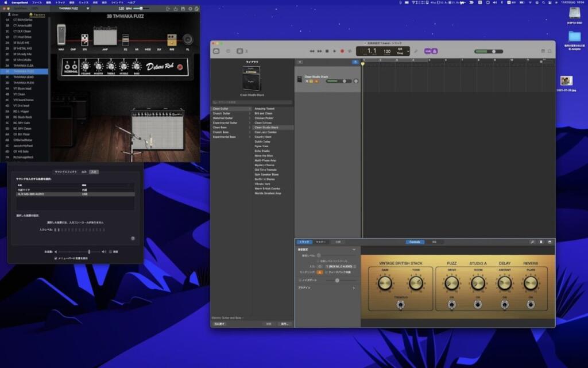Toggle the monitoring button in recording settings
This screenshot has height=368, width=588.
click(319, 272)
